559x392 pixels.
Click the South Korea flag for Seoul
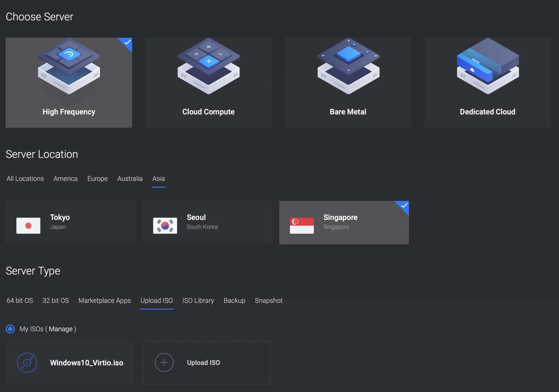[165, 226]
